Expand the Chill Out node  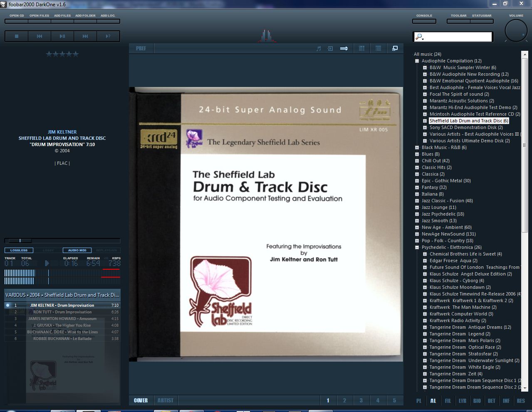coord(417,161)
